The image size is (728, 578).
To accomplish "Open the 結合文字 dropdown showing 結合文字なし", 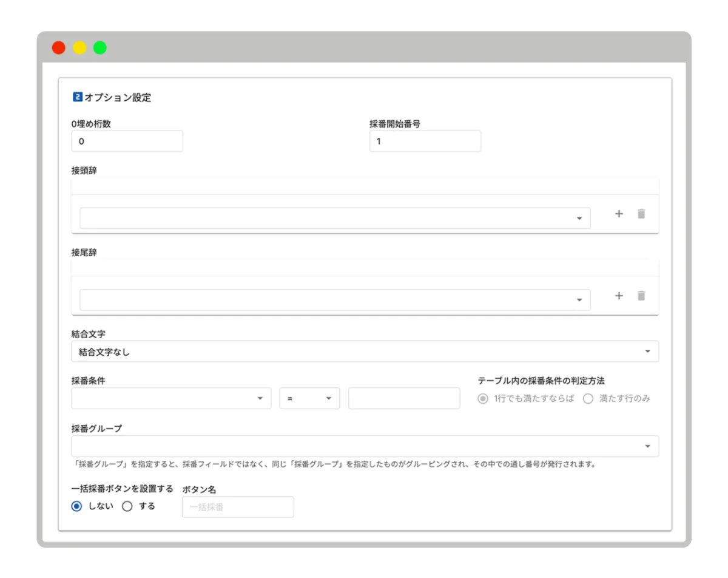I will click(x=365, y=352).
